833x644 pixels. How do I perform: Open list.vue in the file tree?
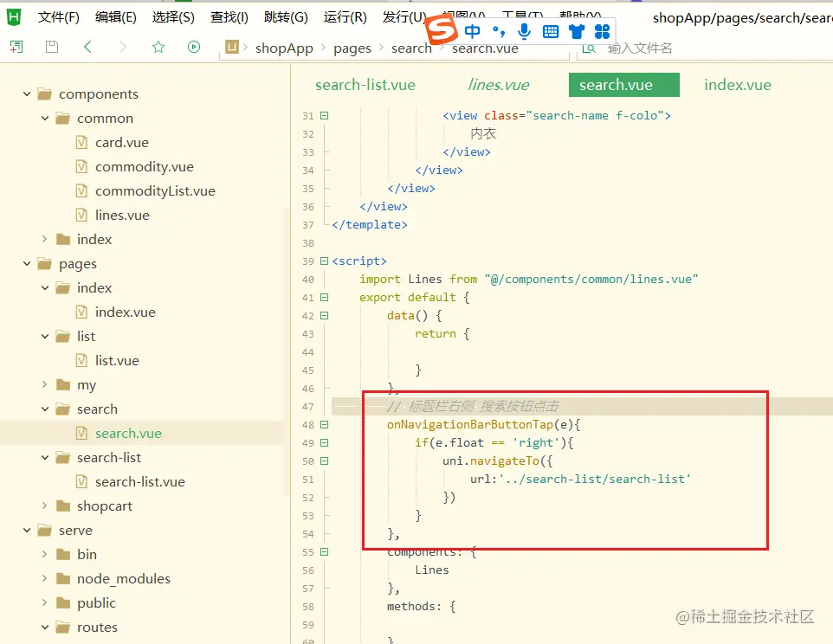tap(117, 360)
